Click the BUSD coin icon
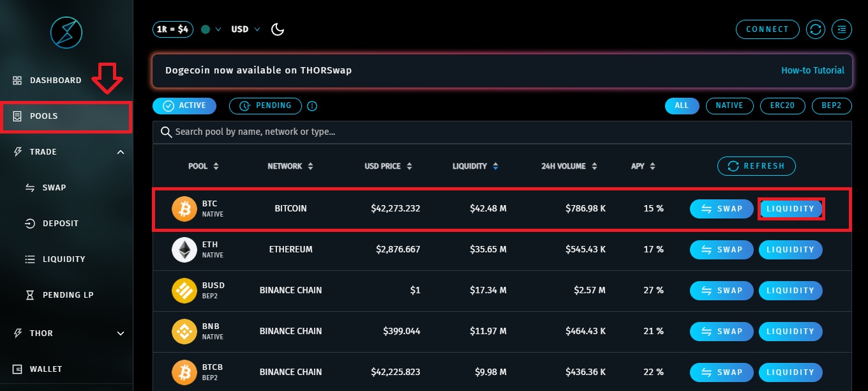Screen dimensions: 868x391 coord(184,291)
